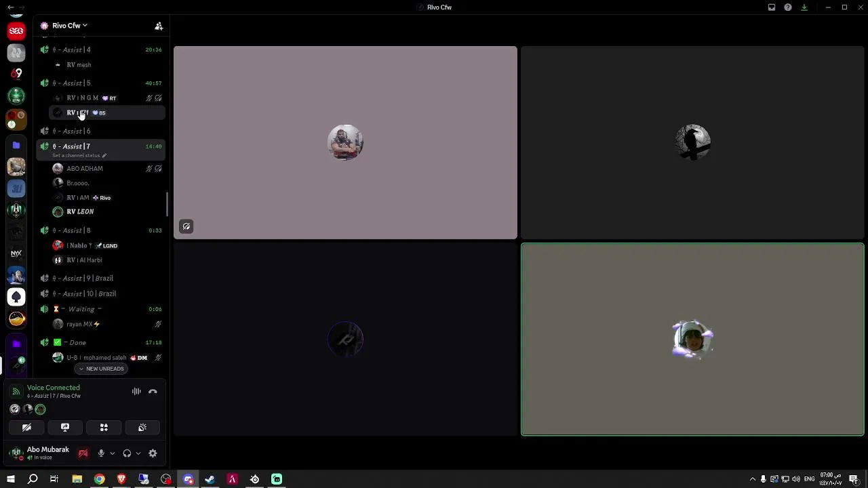Join the Waiting voice channel

(100, 309)
